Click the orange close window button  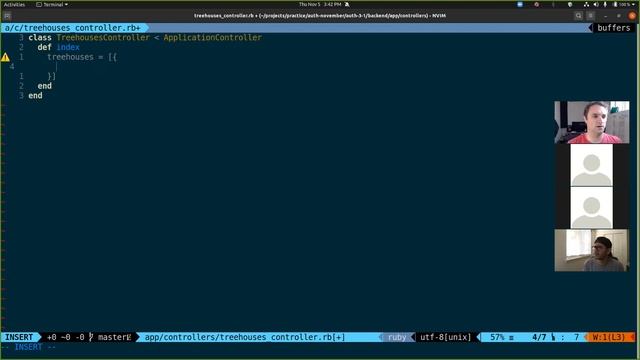632,16
